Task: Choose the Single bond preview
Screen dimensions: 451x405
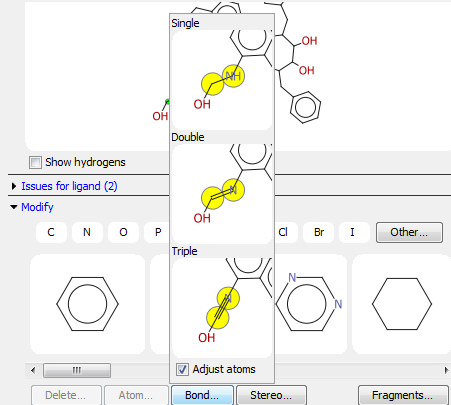Action: pyautogui.click(x=222, y=80)
